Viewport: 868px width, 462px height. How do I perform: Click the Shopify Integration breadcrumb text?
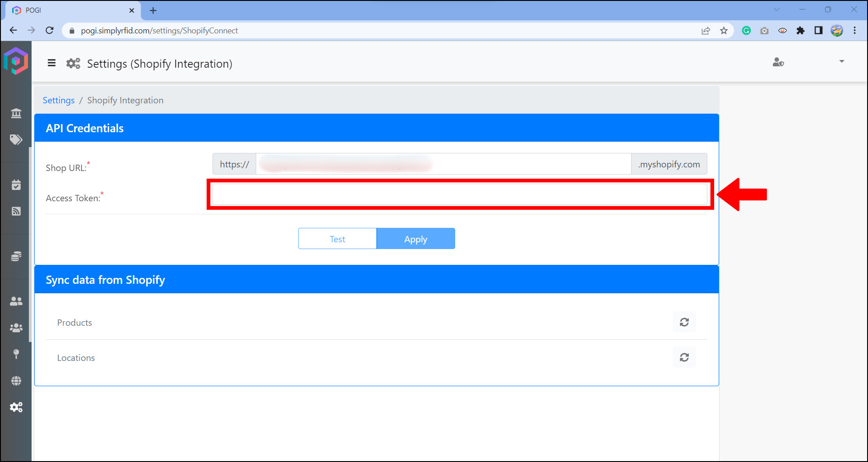pyautogui.click(x=125, y=100)
